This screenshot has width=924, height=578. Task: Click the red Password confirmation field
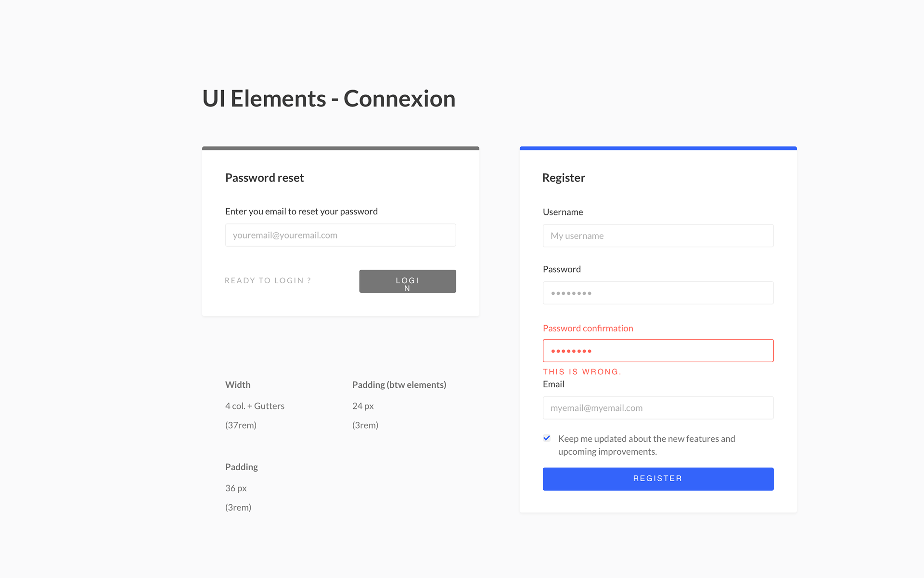coord(658,351)
